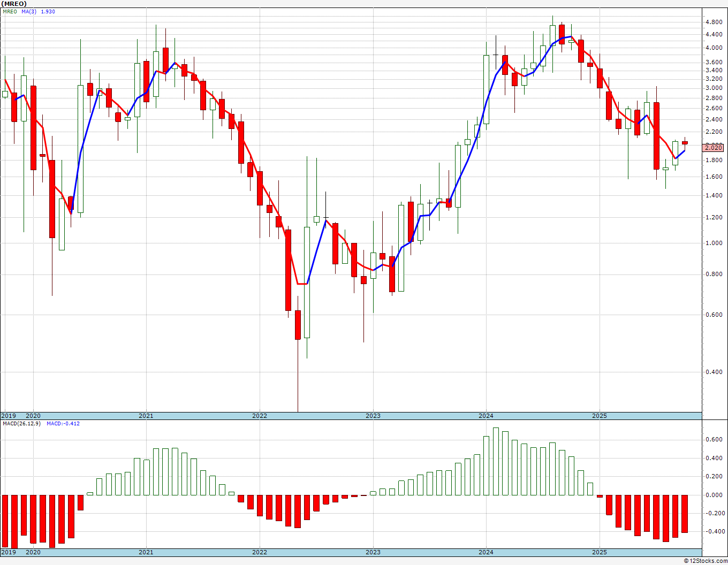Click 2025 on the price chart time axis
Viewport: 728px width, 565px height.
click(x=600, y=416)
